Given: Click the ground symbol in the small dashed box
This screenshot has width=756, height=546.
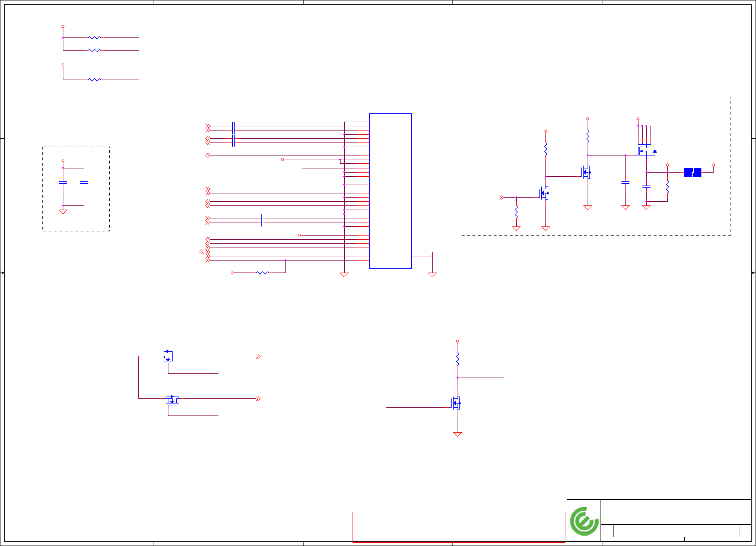Looking at the screenshot, I should (63, 212).
